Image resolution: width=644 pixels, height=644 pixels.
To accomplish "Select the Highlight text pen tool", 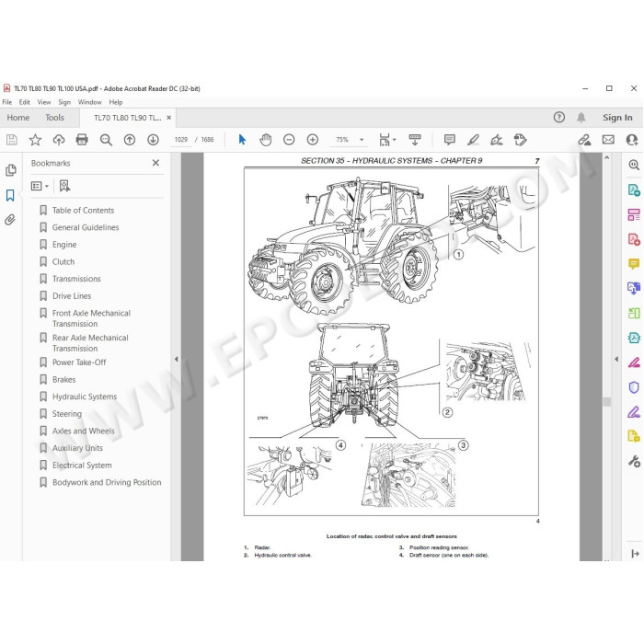I will coord(473,140).
